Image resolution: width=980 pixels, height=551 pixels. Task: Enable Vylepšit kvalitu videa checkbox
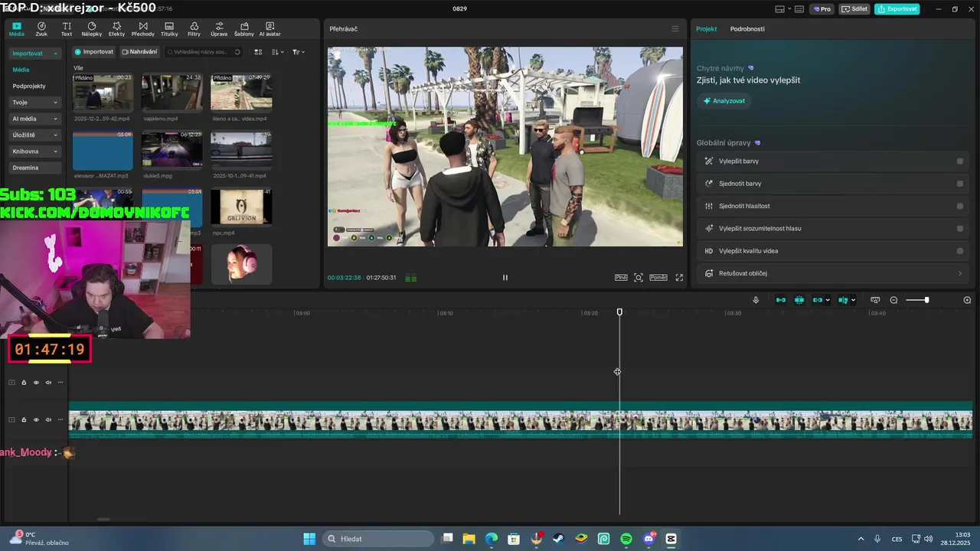(x=960, y=251)
